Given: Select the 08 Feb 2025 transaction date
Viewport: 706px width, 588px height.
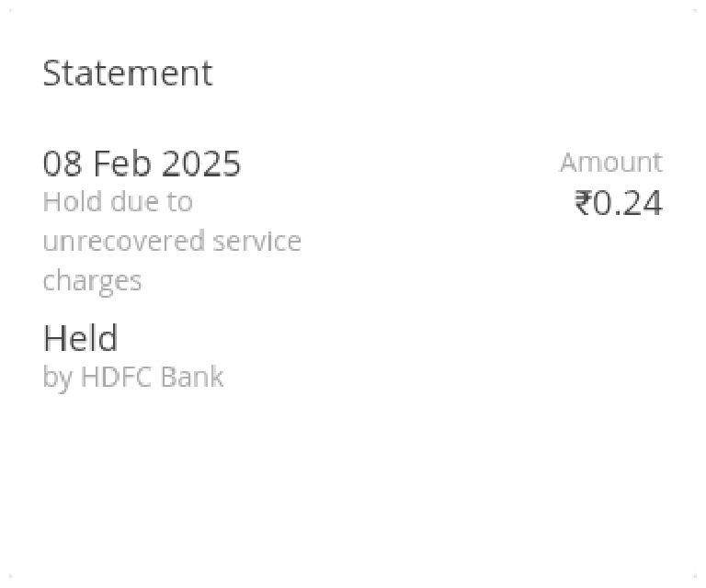Looking at the screenshot, I should [x=142, y=164].
